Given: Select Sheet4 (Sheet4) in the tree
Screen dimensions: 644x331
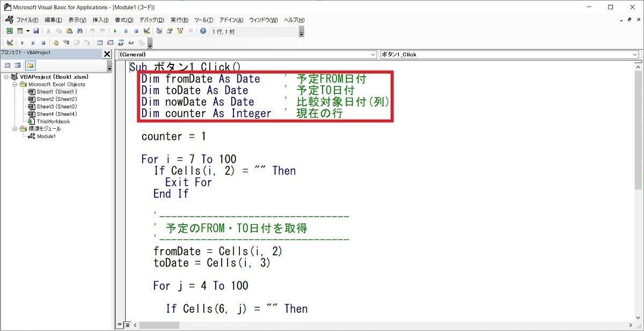Looking at the screenshot, I should click(x=57, y=114).
